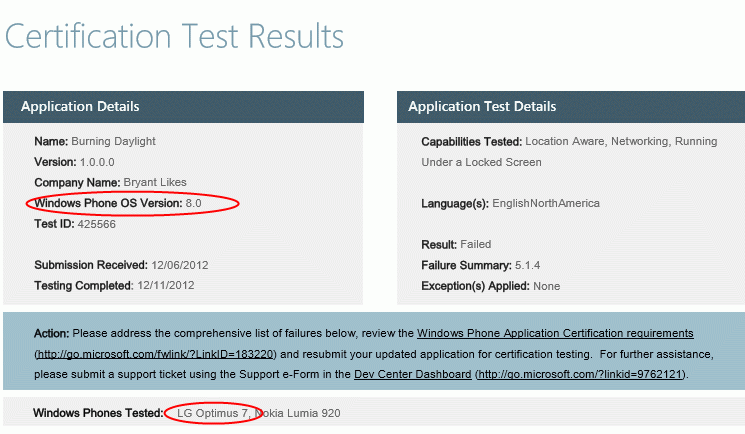
Task: Click the version number 1.0.0.0
Action: click(97, 162)
